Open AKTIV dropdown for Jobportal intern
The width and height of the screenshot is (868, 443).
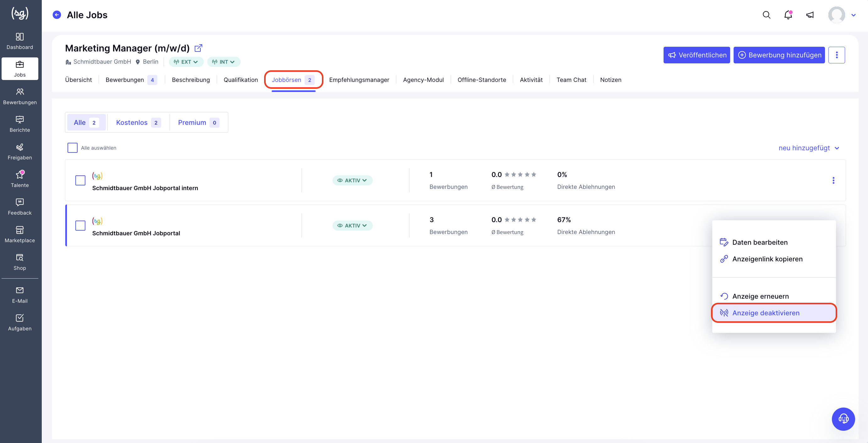click(352, 180)
